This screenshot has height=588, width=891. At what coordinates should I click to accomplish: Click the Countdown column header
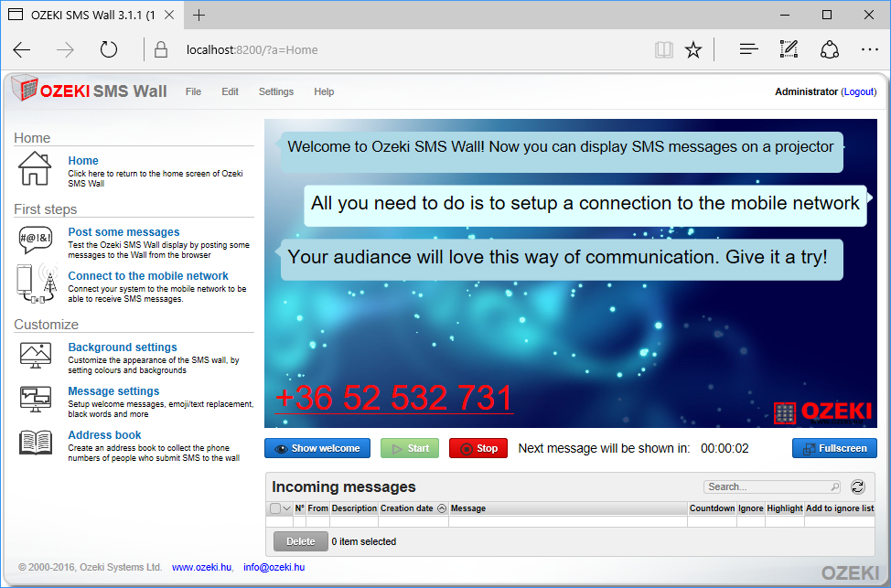click(x=712, y=508)
